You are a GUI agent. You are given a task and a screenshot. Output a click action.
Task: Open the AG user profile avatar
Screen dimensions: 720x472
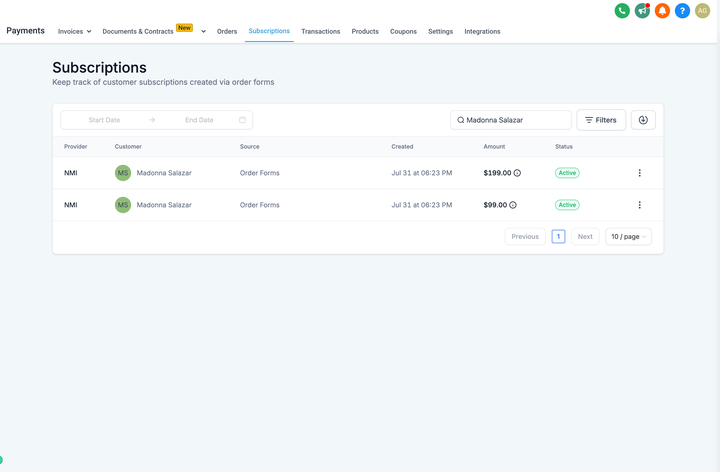(702, 11)
